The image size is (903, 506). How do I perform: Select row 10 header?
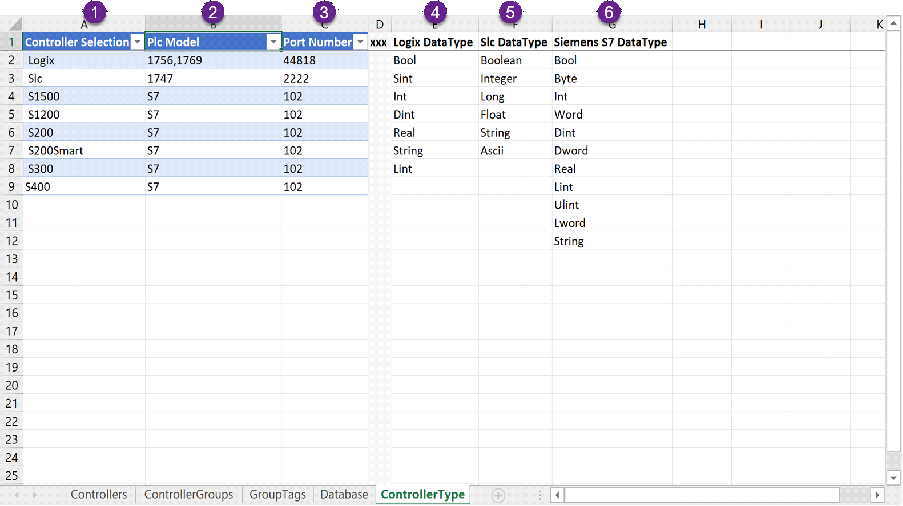[x=12, y=204]
